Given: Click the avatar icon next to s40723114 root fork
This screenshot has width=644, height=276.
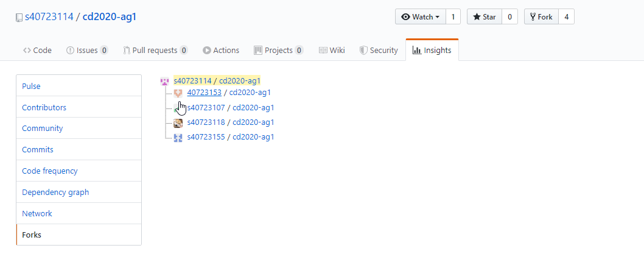Looking at the screenshot, I should (x=164, y=81).
